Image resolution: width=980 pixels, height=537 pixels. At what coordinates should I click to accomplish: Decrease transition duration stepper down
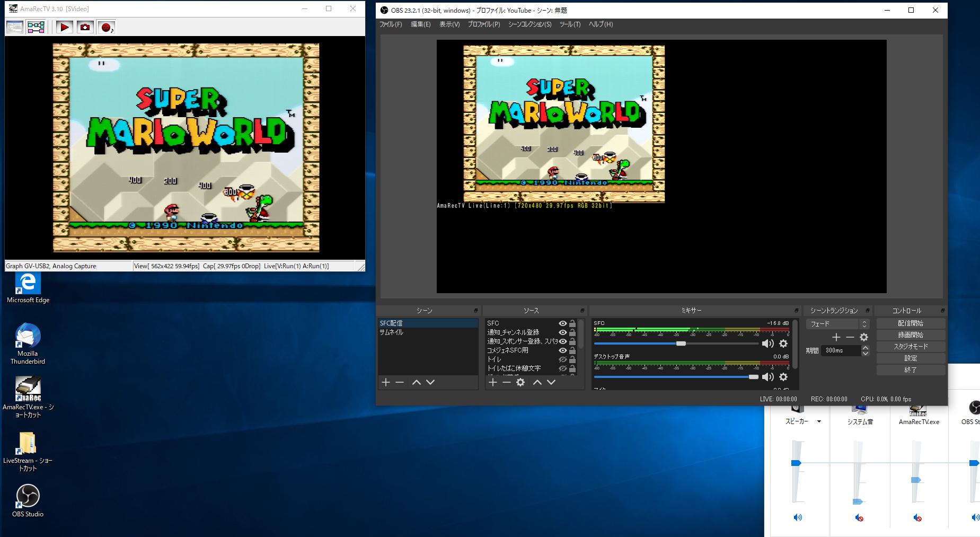866,353
